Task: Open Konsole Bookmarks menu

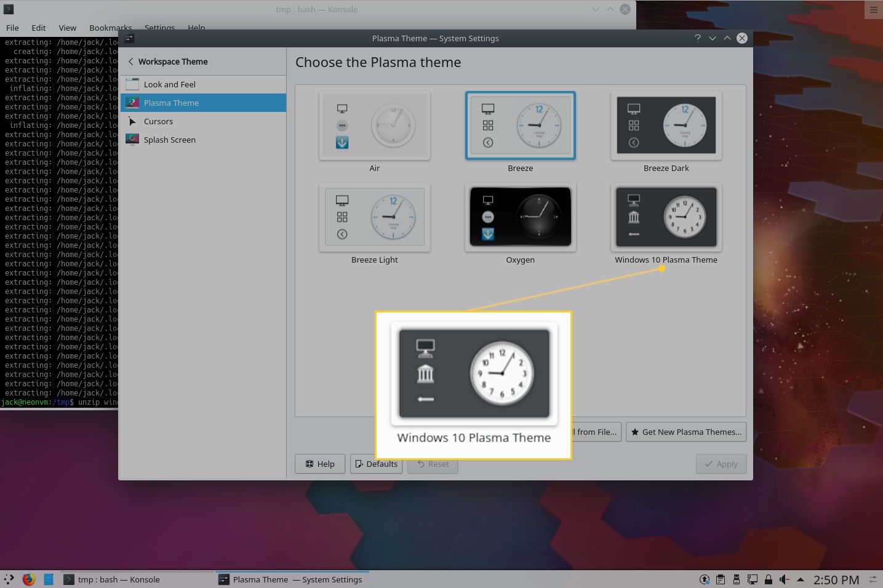Action: pyautogui.click(x=110, y=28)
